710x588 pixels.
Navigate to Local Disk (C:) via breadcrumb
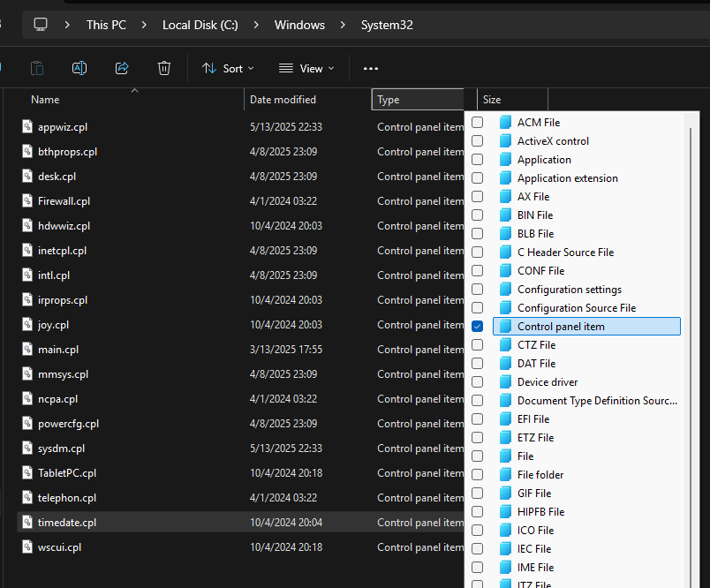200,25
